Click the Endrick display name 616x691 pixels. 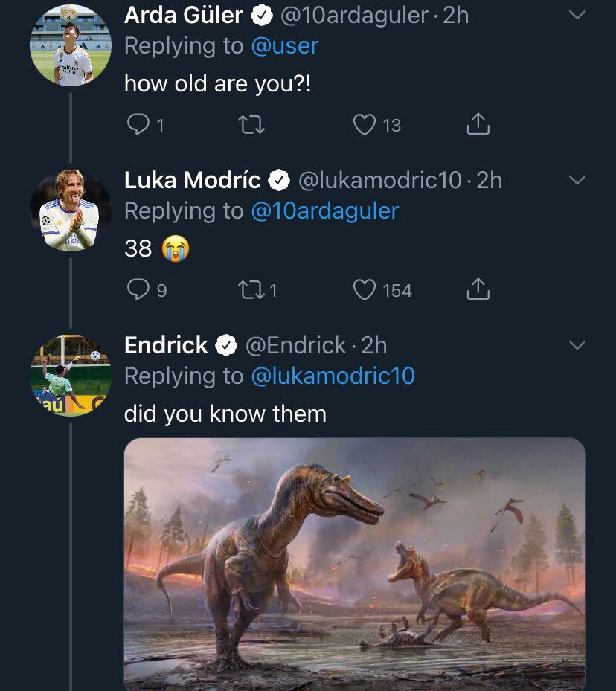pos(166,345)
